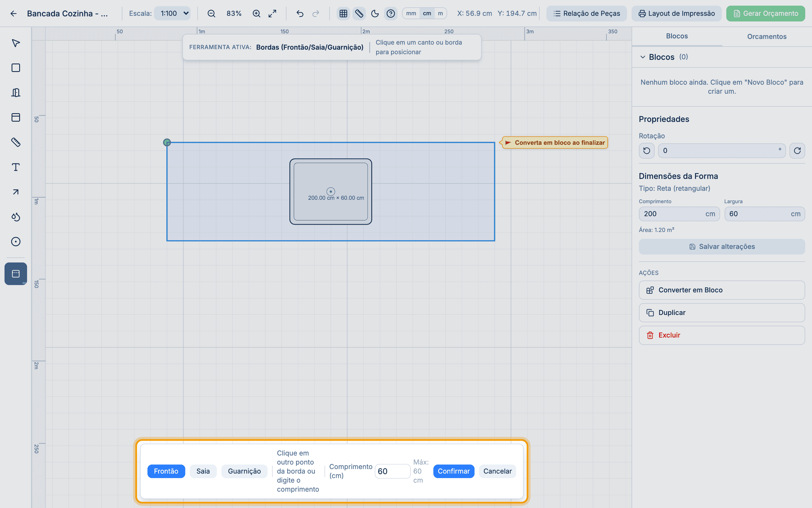Select the Frontão border type
Image resolution: width=812 pixels, height=508 pixels.
click(166, 471)
